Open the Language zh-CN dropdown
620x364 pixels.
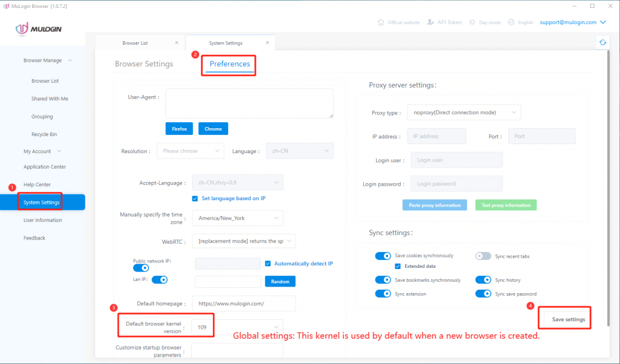point(300,151)
